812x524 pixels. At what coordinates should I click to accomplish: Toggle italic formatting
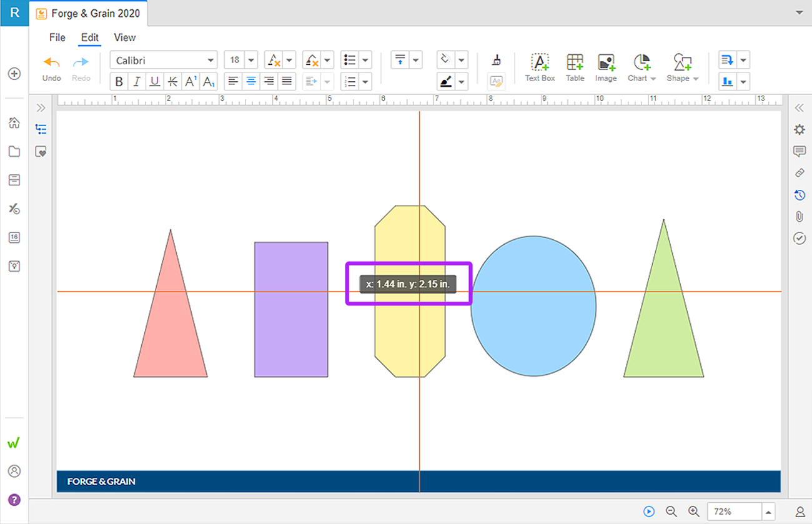click(137, 81)
